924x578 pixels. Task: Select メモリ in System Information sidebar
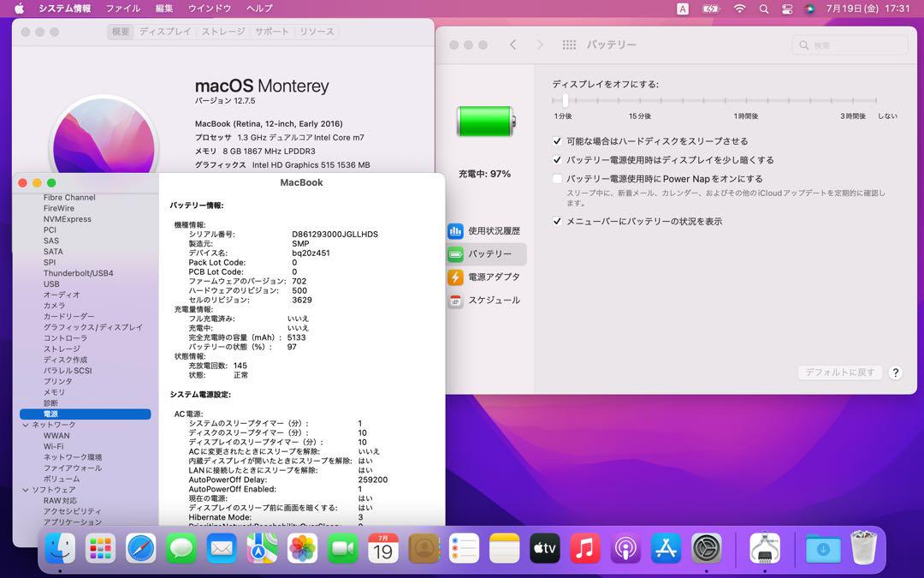(x=54, y=392)
